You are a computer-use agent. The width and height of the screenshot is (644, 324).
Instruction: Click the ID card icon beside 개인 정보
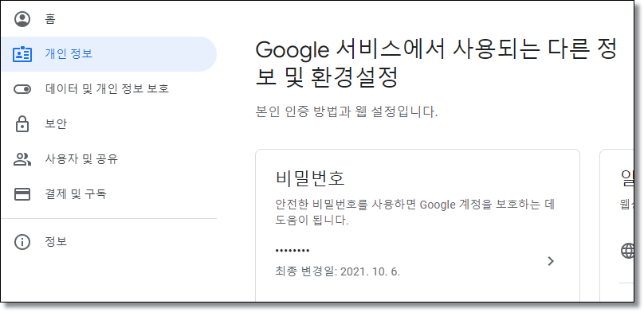pos(22,54)
